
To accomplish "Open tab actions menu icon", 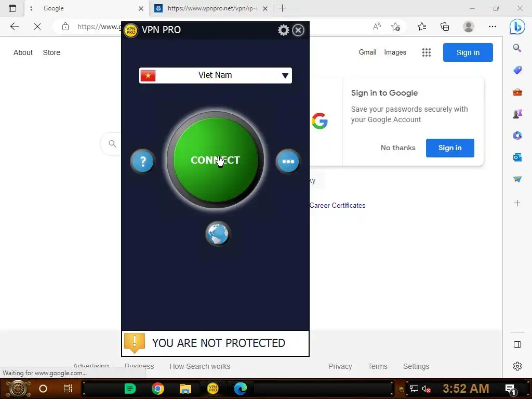I will pyautogui.click(x=12, y=8).
